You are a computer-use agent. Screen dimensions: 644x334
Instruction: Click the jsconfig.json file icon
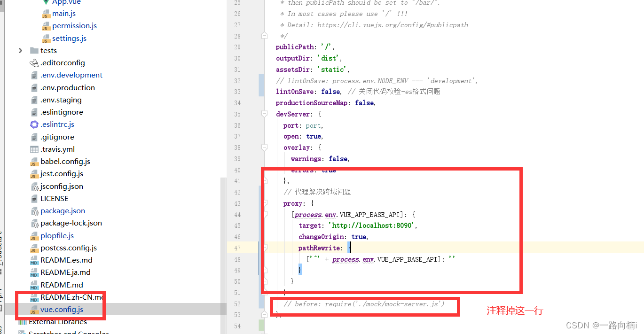pyautogui.click(x=34, y=186)
